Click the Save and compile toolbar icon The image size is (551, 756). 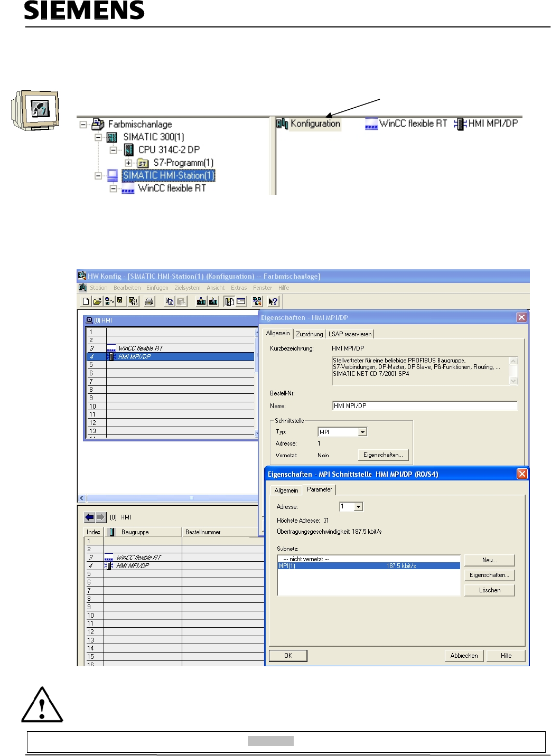point(133,301)
